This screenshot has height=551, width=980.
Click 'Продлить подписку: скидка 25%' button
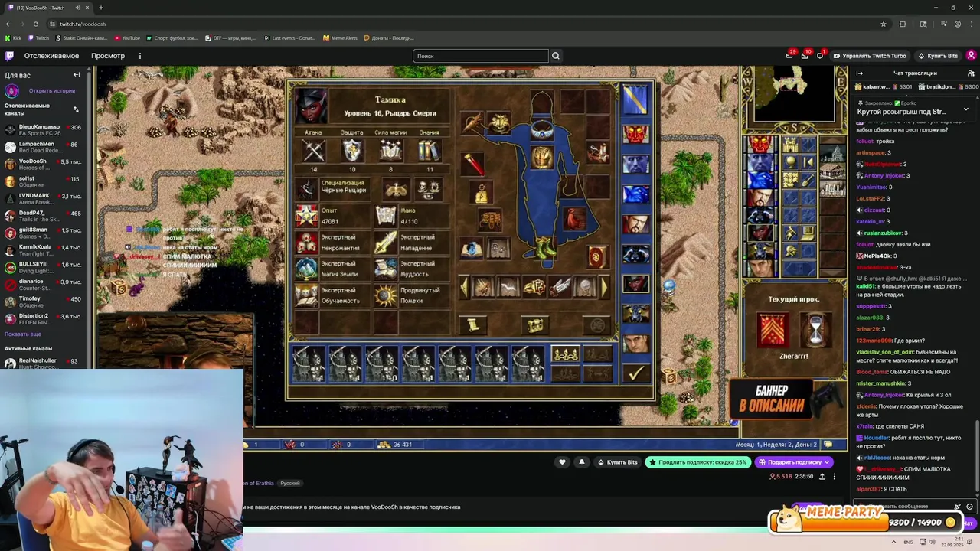point(697,462)
